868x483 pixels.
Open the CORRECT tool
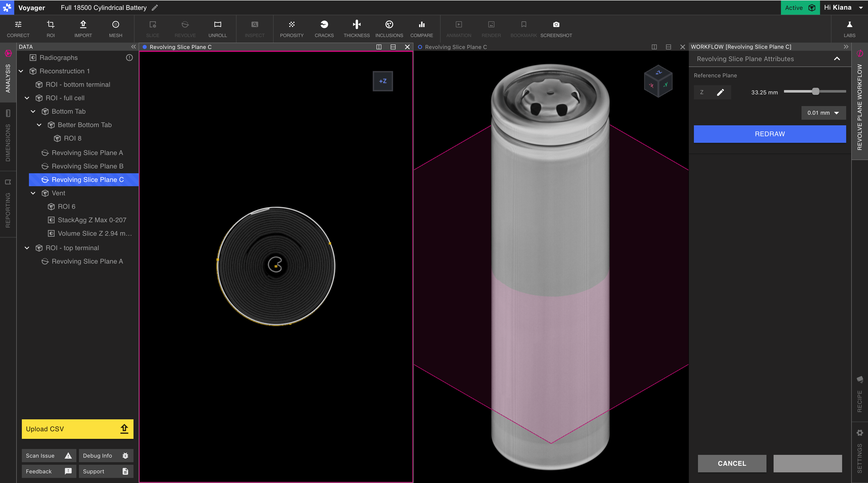click(18, 29)
